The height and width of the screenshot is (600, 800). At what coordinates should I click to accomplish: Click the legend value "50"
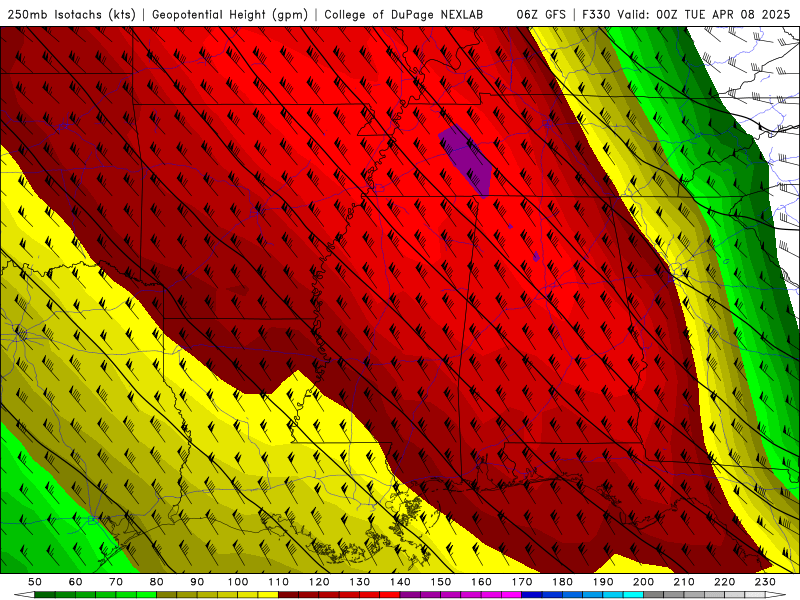click(35, 582)
